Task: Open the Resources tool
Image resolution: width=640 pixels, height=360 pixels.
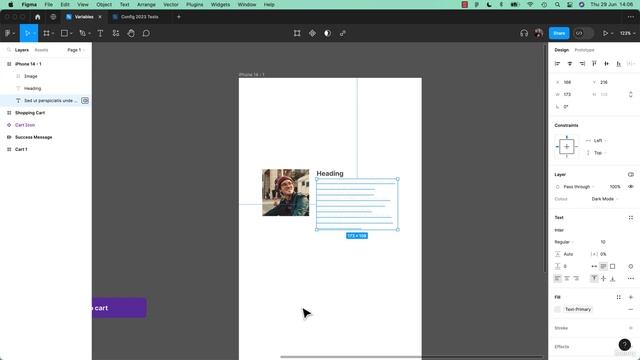Action: click(116, 33)
